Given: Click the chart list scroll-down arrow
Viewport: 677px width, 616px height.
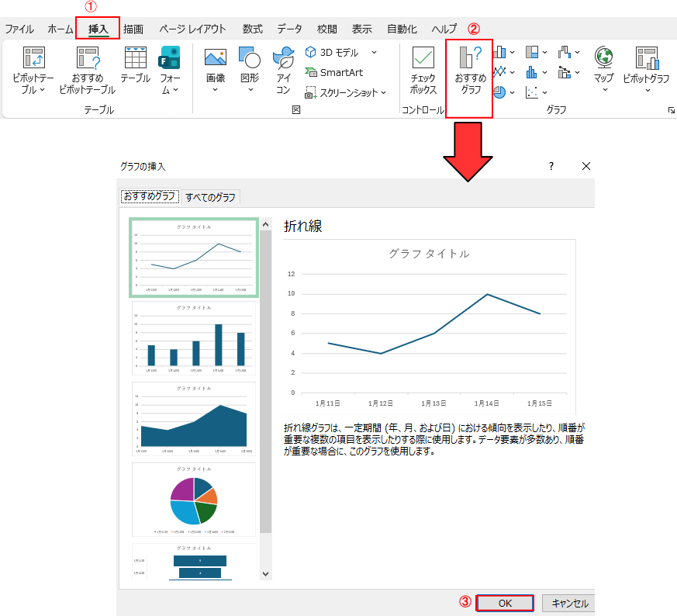Looking at the screenshot, I should click(266, 573).
